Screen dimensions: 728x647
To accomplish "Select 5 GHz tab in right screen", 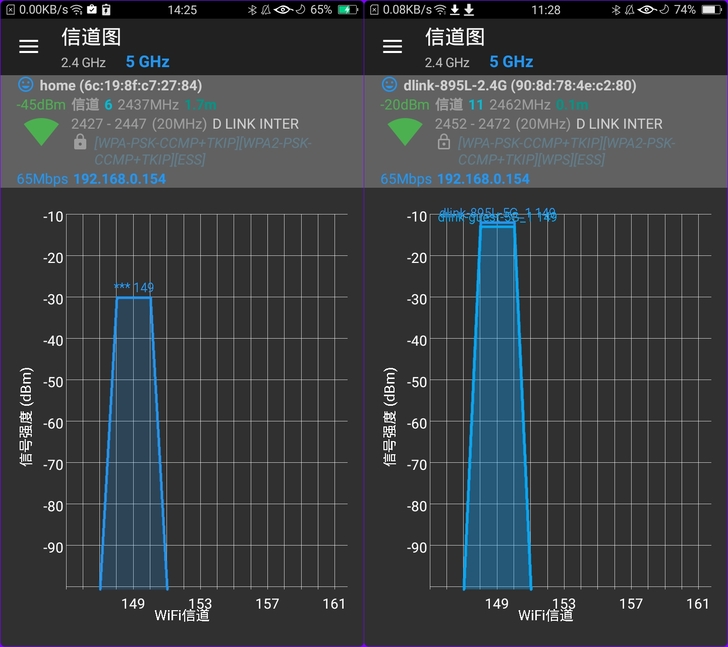I will pos(511,62).
